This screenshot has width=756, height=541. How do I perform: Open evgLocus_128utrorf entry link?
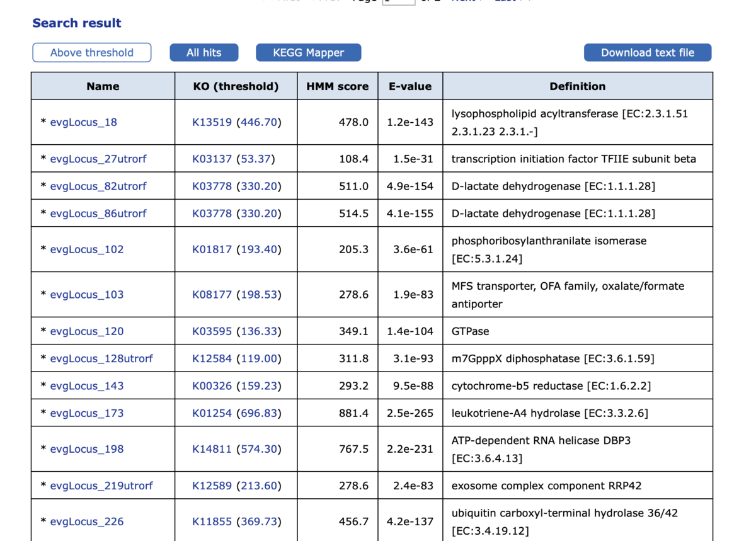point(101,358)
